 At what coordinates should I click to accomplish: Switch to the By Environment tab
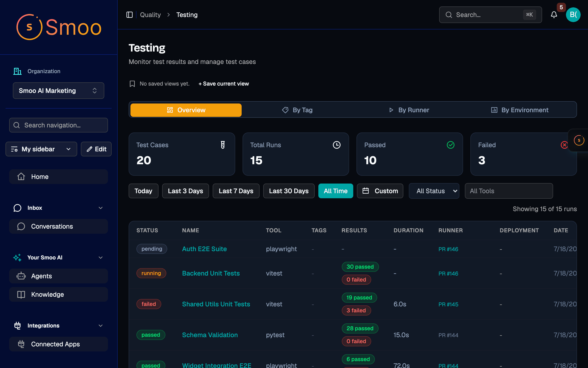coord(520,110)
